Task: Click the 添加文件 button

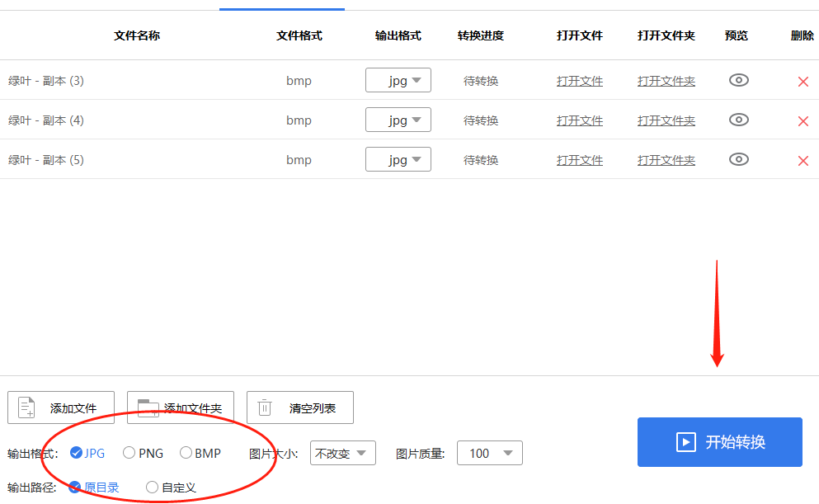Action: pyautogui.click(x=61, y=407)
